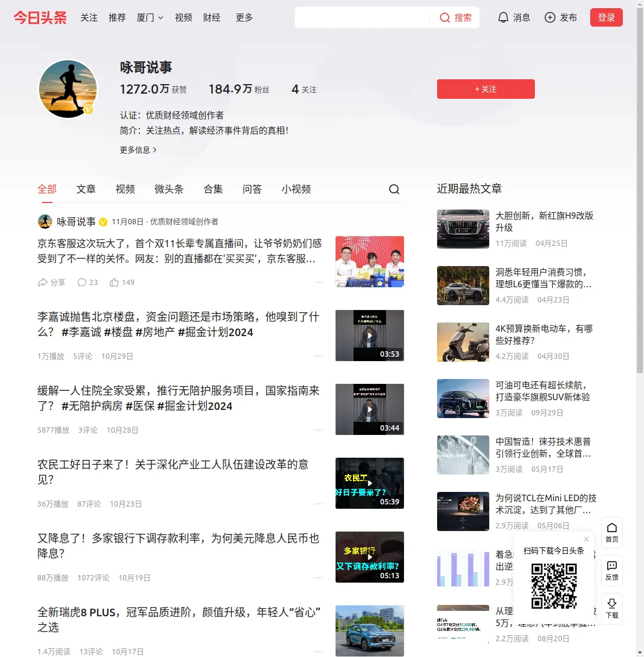The image size is (644, 657).
Task: Play the 农民工好日子 05:39 video
Action: point(370,483)
